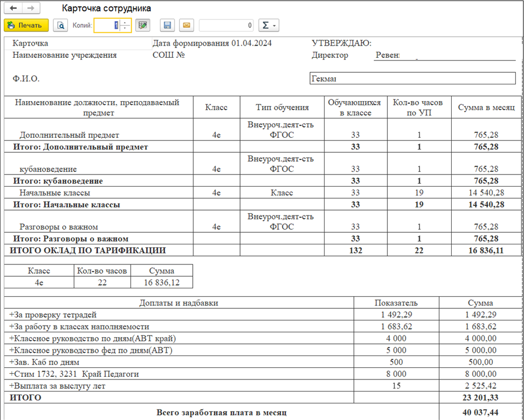The image size is (524, 420).
Task: Click the 14 540,28 amount for Начальные классы
Action: coord(486,193)
